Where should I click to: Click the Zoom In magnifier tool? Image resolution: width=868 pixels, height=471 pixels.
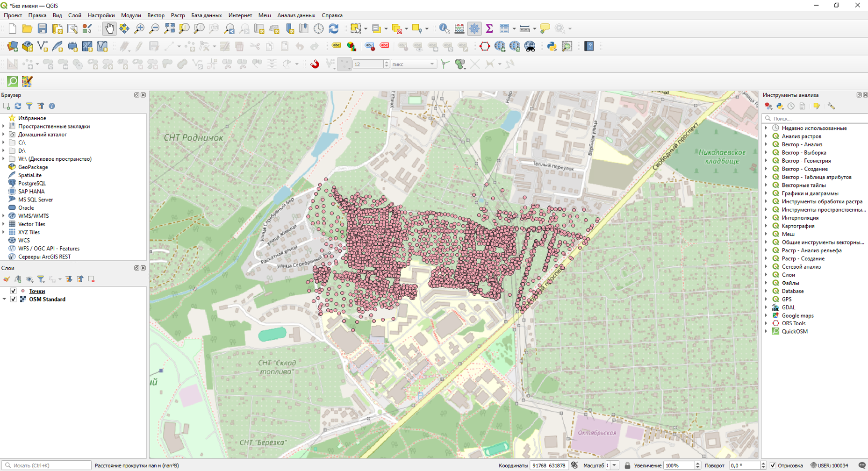[139, 29]
